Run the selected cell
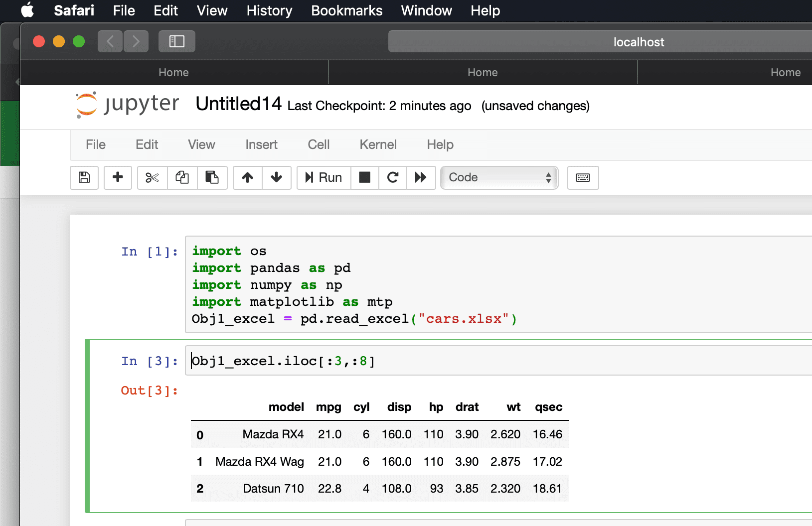The width and height of the screenshot is (812, 526). click(324, 177)
